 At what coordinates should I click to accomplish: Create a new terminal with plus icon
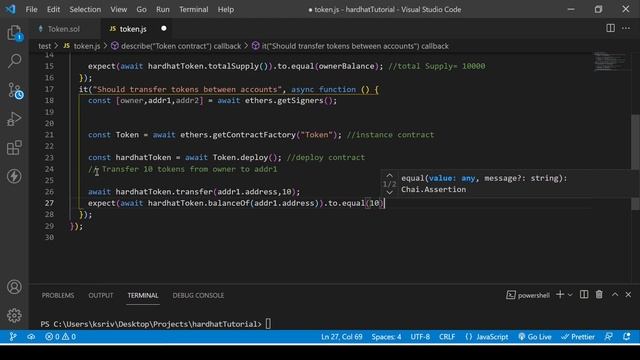click(560, 294)
